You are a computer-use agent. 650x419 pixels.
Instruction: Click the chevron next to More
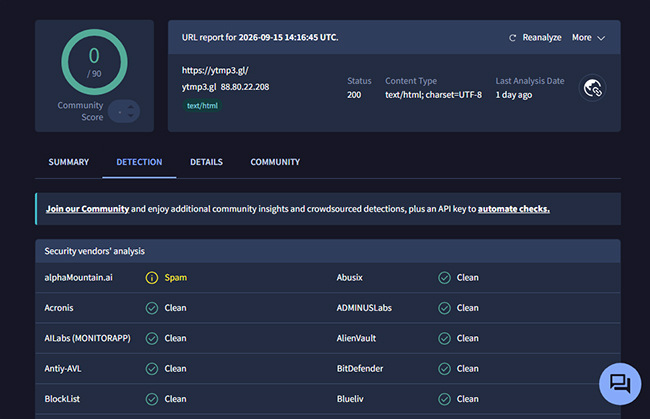click(x=601, y=38)
